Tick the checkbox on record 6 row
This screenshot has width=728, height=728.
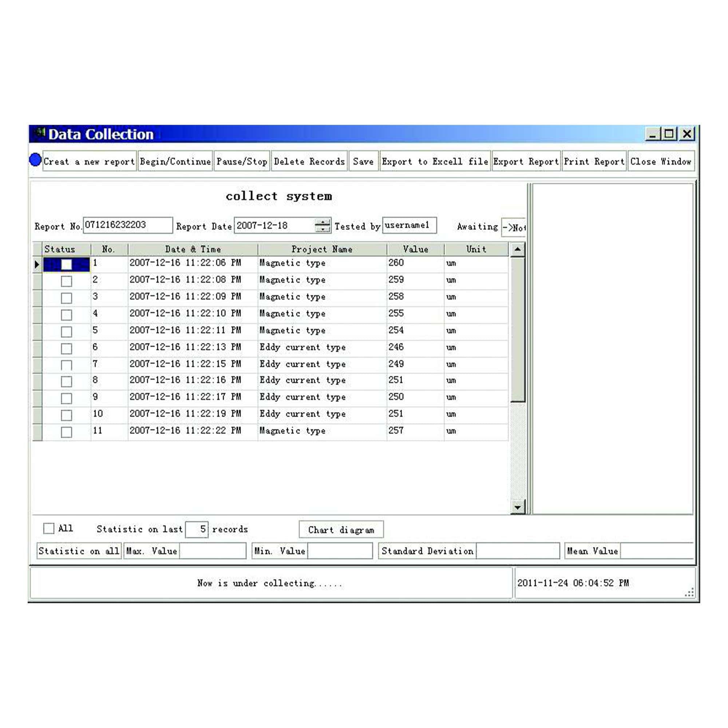[x=66, y=349]
